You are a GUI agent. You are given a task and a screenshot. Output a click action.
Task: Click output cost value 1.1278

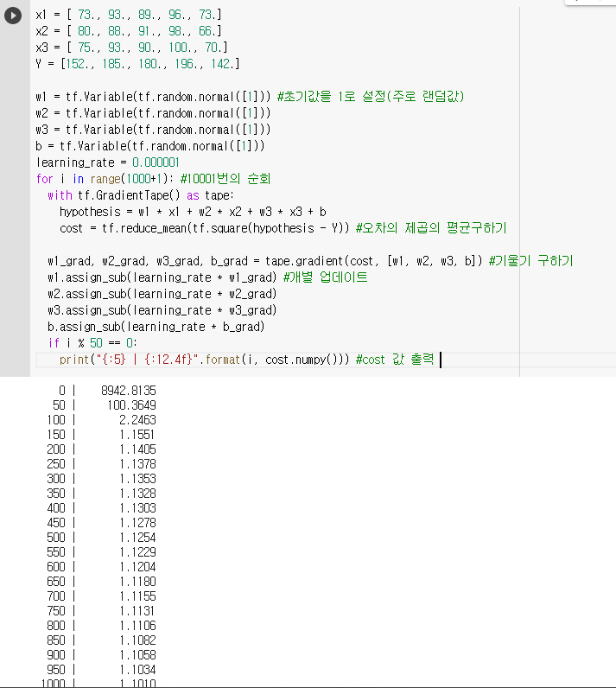(x=137, y=523)
